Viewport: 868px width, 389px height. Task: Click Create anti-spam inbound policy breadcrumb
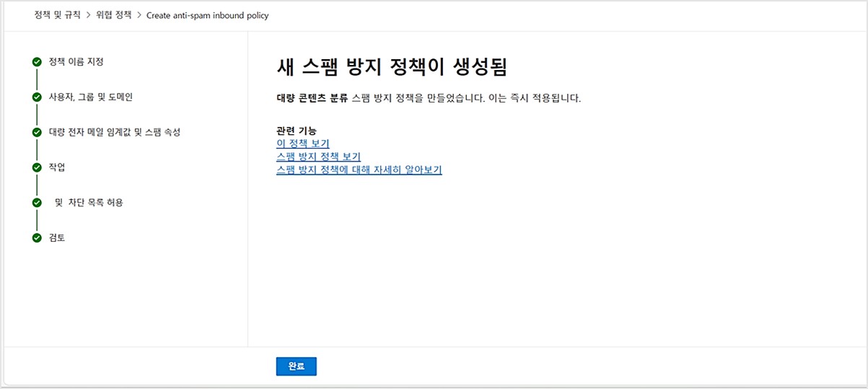207,15
